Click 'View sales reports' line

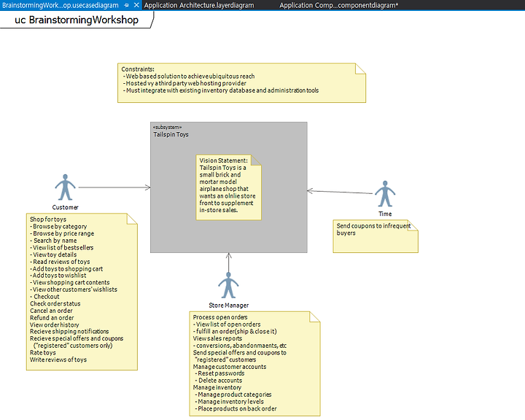coord(217,338)
